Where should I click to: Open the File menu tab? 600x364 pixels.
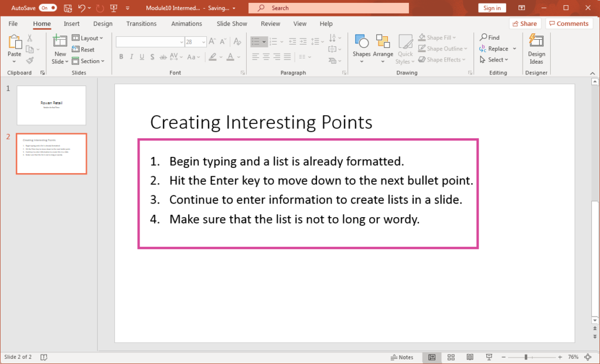[13, 24]
